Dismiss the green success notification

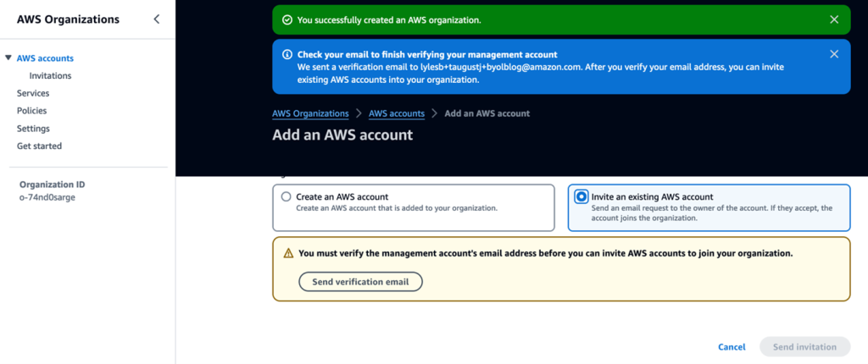point(834,19)
